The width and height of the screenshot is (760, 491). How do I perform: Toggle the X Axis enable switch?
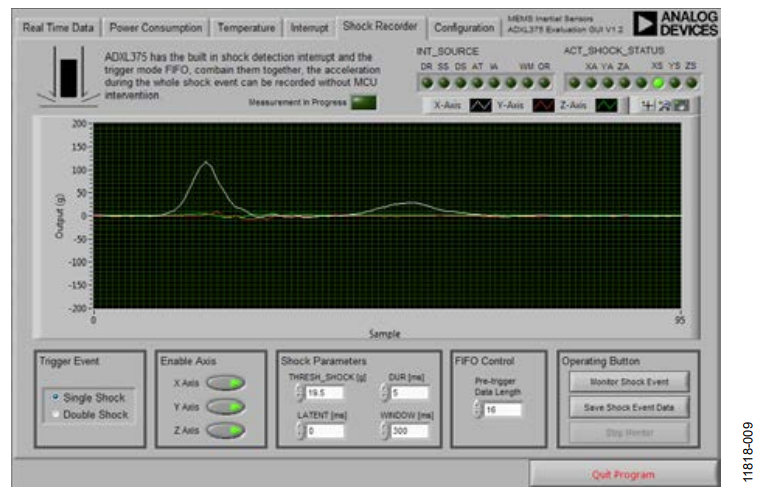[x=226, y=383]
